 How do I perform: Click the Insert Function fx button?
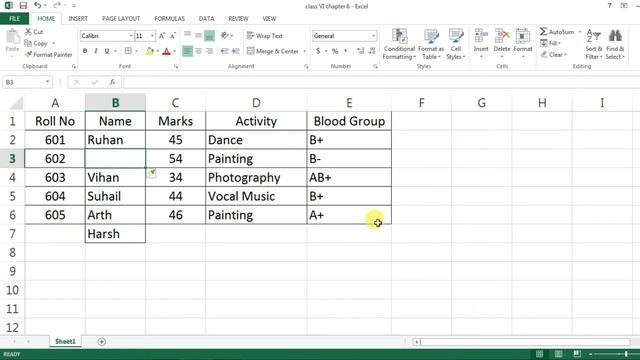point(112,82)
